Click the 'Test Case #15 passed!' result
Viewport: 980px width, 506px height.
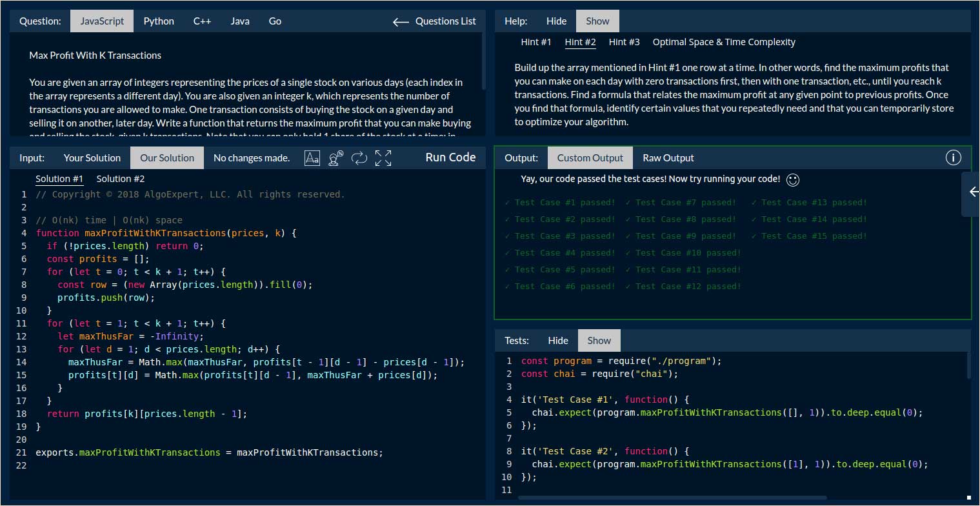click(809, 236)
